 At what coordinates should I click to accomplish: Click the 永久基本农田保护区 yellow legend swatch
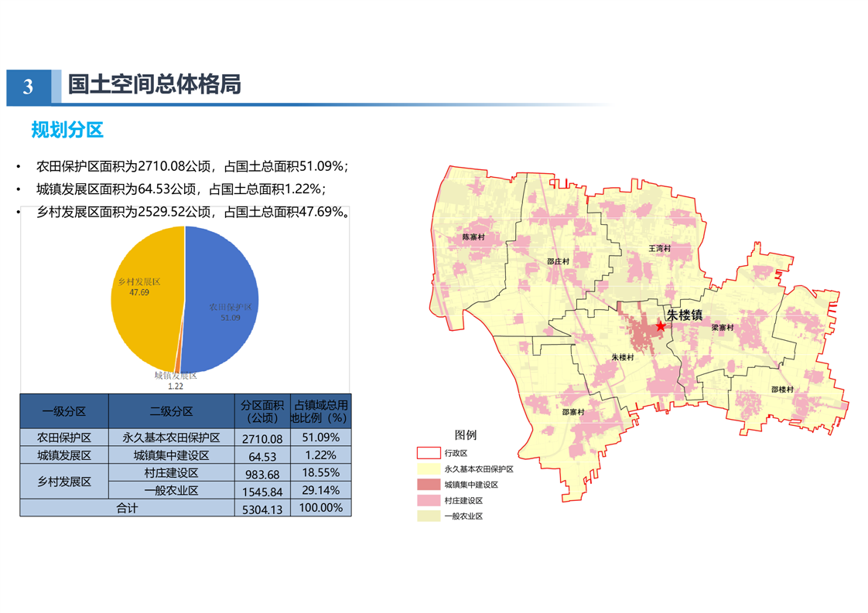[x=428, y=468]
